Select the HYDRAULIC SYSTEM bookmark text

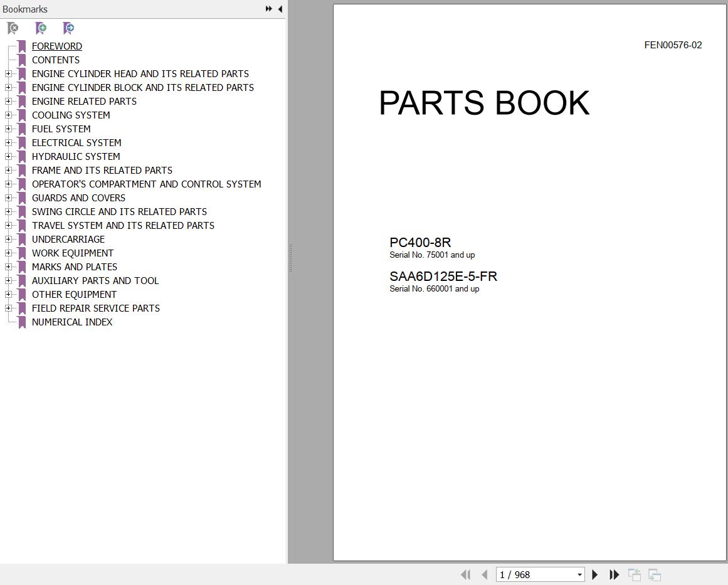click(x=76, y=157)
